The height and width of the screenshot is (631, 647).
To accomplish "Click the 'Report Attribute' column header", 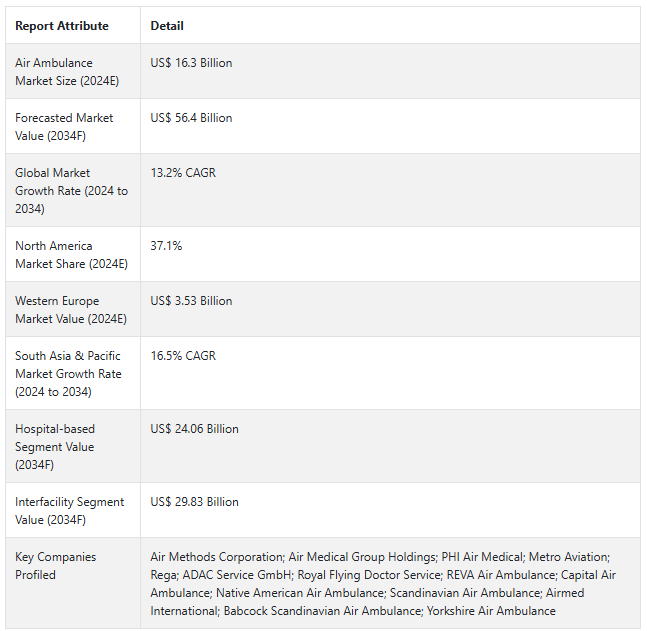I will pyautogui.click(x=62, y=26).
